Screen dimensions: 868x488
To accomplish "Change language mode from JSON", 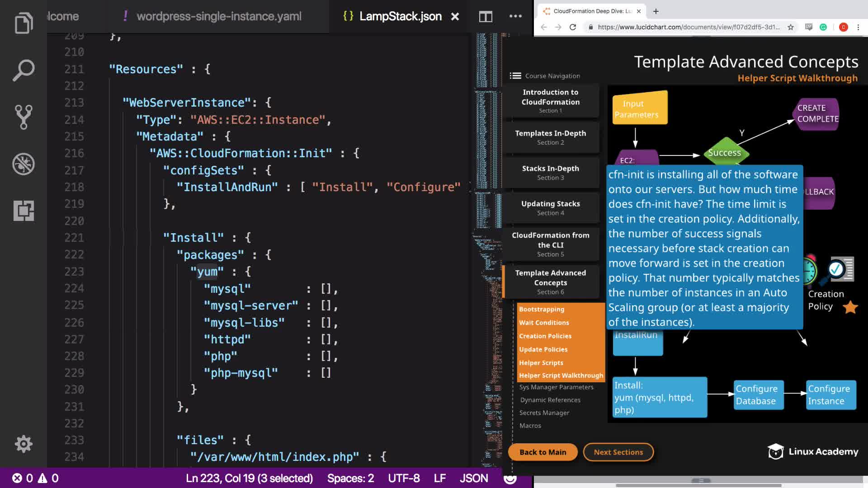I will point(473,478).
